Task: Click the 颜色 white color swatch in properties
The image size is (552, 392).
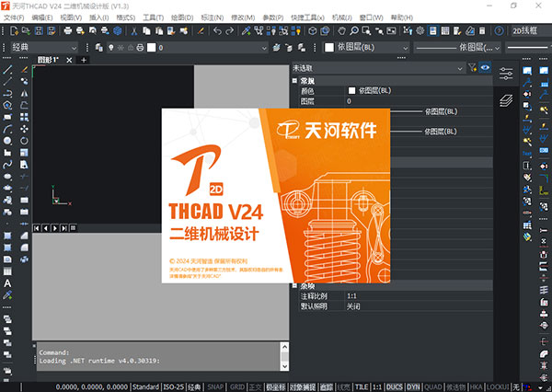Action: coord(351,90)
